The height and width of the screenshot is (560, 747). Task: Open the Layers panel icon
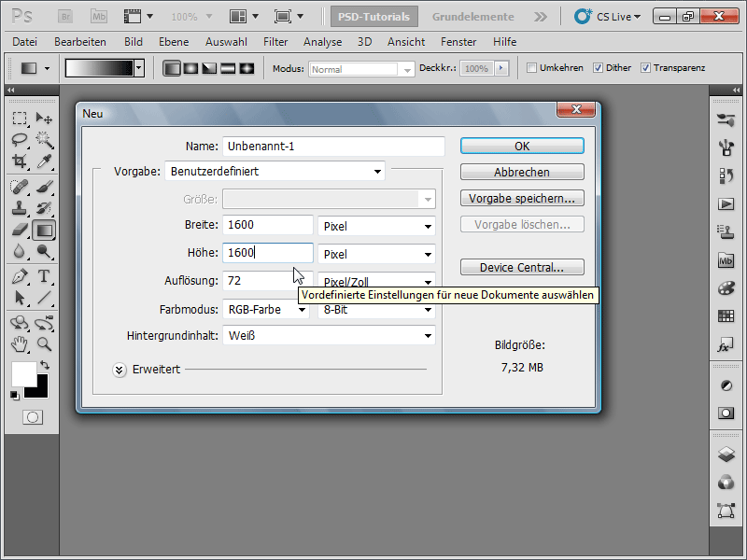(726, 454)
